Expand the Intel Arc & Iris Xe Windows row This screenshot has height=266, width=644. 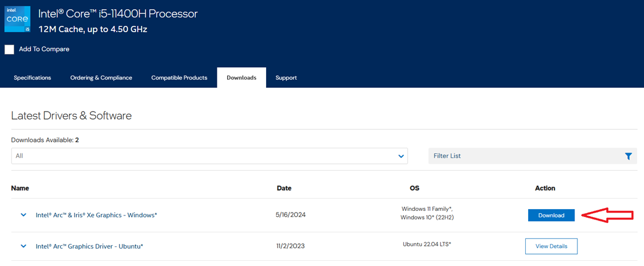[x=24, y=215]
